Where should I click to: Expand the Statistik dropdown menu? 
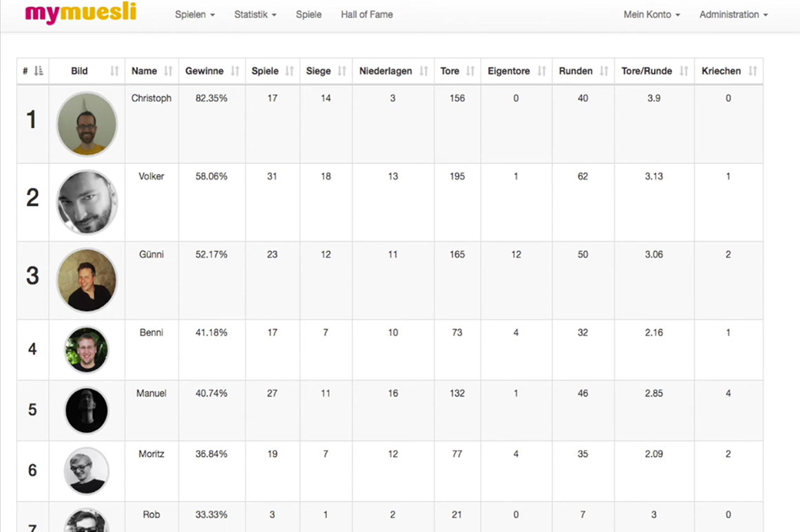(255, 14)
